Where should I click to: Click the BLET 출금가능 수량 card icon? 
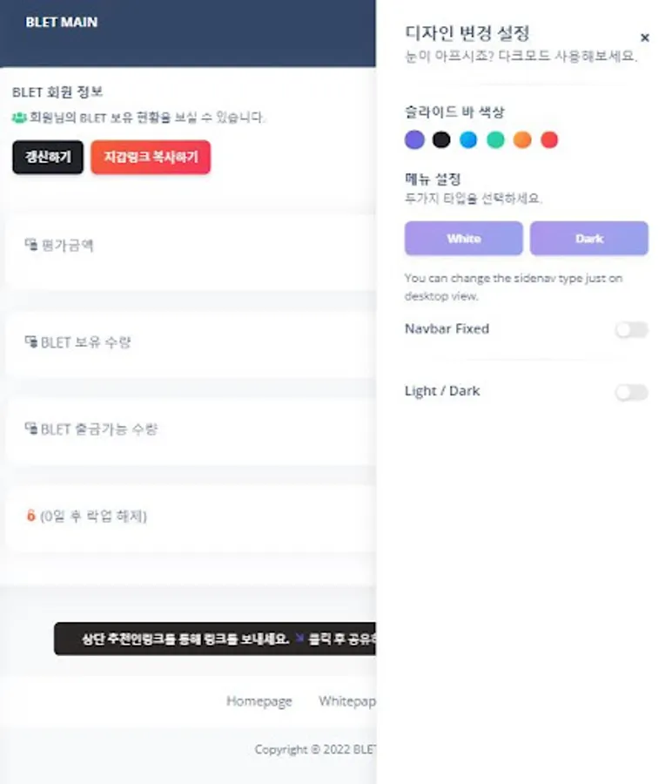coord(31,429)
